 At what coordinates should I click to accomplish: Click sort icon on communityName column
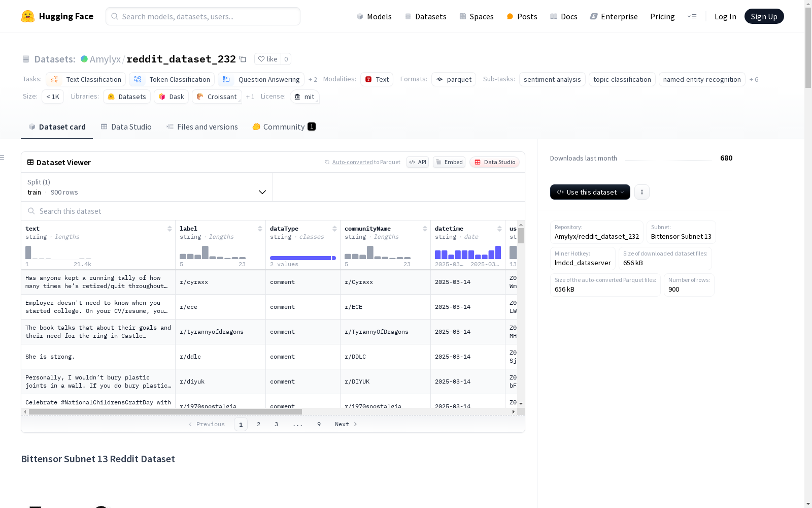tap(425, 229)
